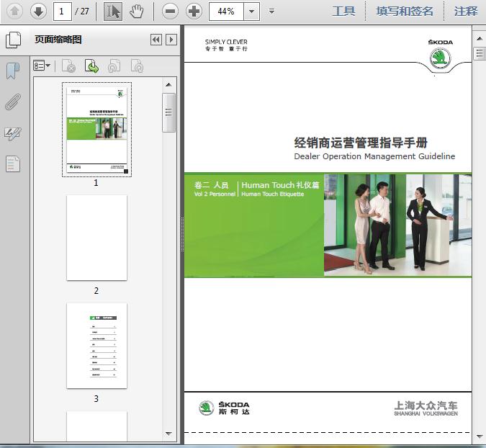Click the page thumbnails panel icon

(x=14, y=40)
